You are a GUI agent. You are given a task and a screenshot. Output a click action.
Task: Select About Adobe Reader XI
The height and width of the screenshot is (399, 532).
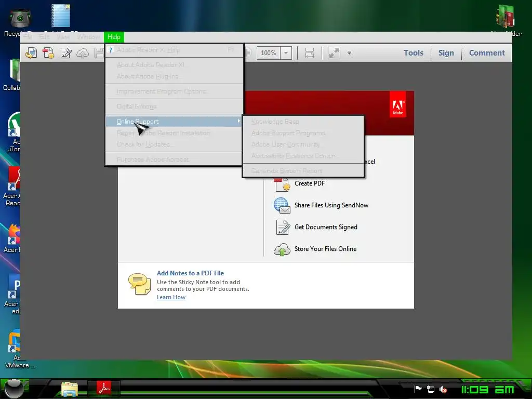[175, 65]
